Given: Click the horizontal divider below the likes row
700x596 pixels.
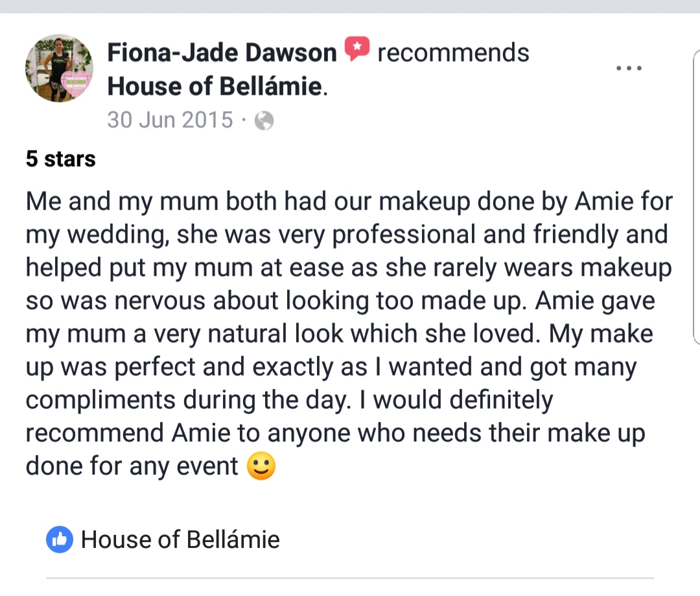Looking at the screenshot, I should pos(350,578).
